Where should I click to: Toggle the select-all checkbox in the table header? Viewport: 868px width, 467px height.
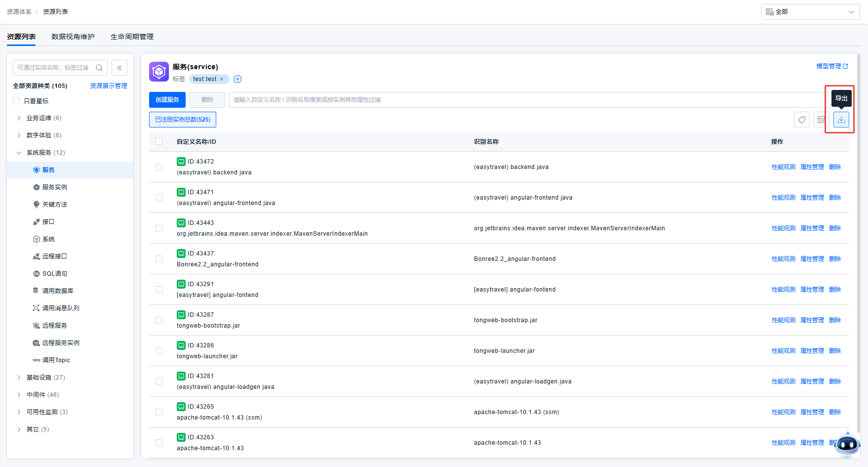click(x=159, y=141)
